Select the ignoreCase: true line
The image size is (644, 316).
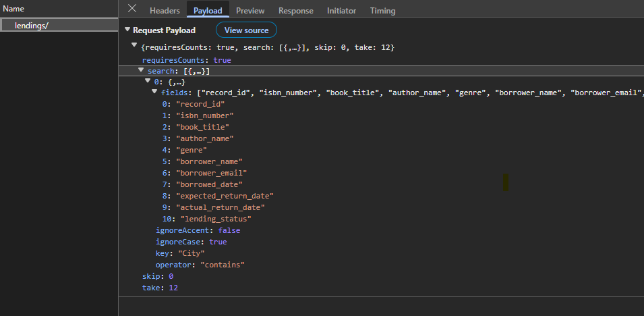coord(191,242)
